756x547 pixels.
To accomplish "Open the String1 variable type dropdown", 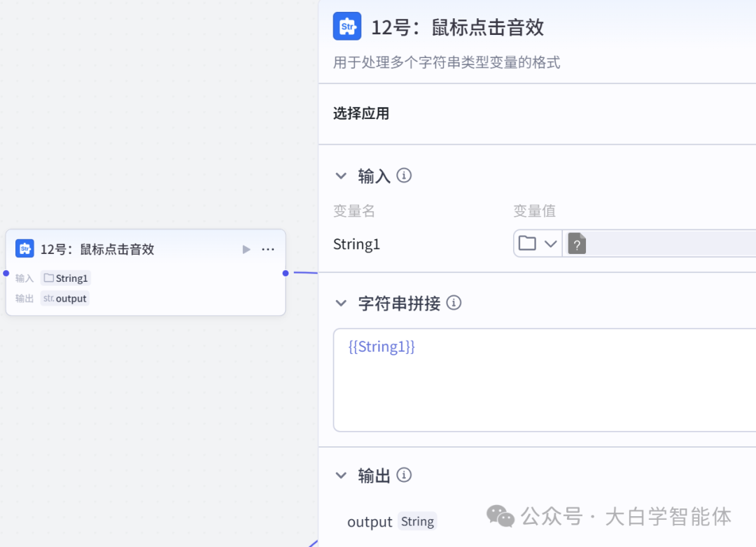I will [538, 243].
